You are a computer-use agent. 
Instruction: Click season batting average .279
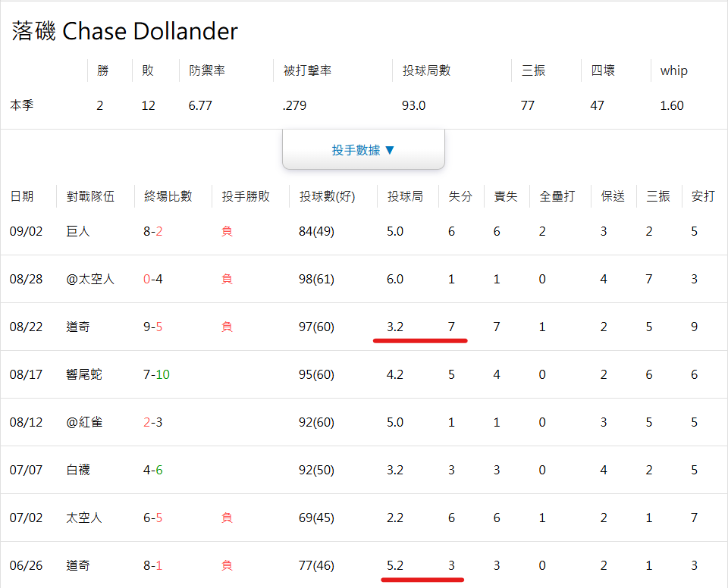[294, 105]
